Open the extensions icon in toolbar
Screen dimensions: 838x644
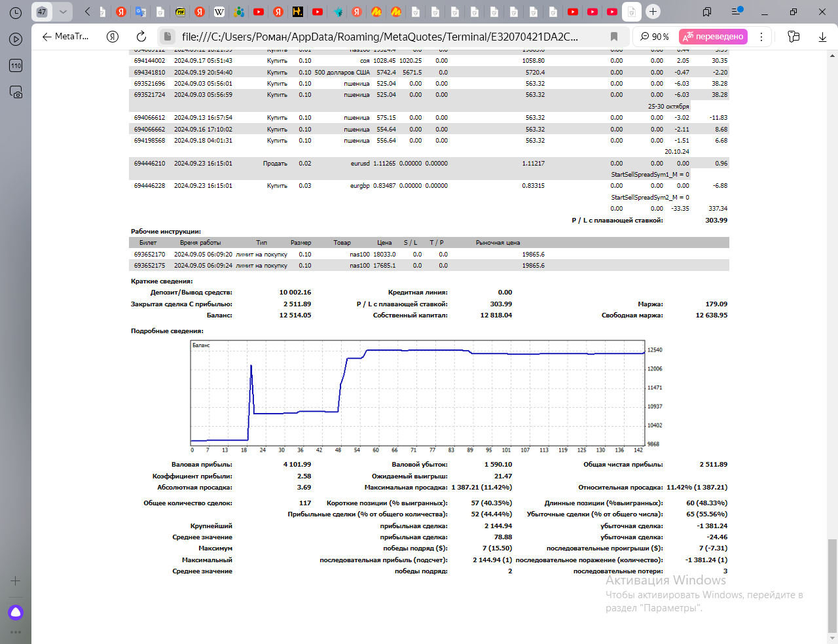[794, 37]
